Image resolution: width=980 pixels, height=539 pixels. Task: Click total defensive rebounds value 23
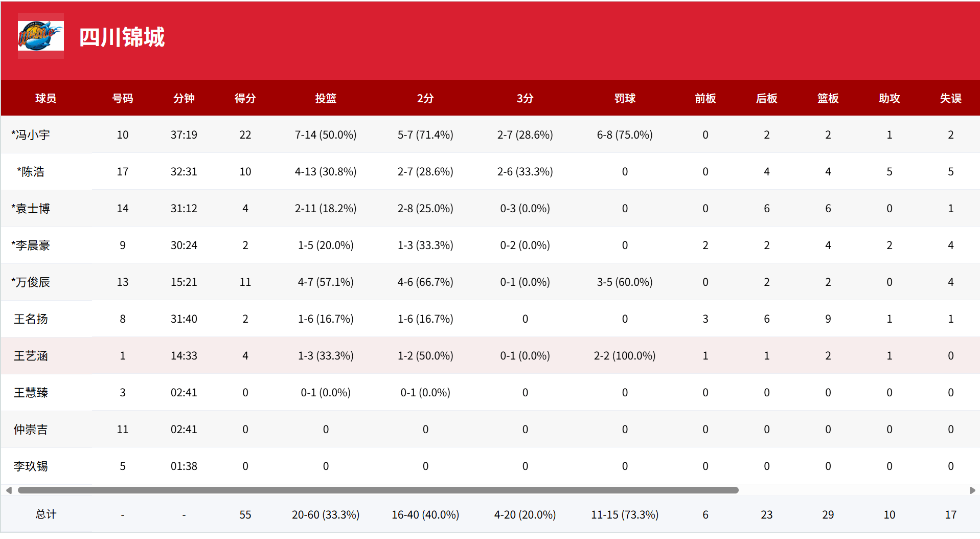767,515
